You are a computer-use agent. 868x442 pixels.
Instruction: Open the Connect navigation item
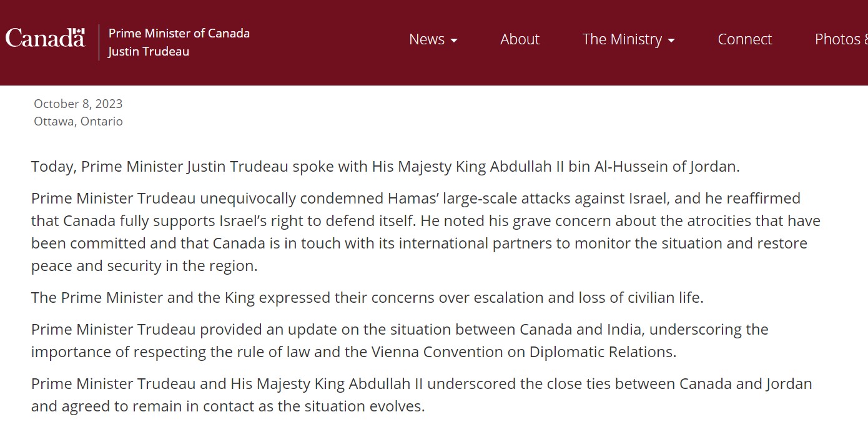(x=744, y=39)
